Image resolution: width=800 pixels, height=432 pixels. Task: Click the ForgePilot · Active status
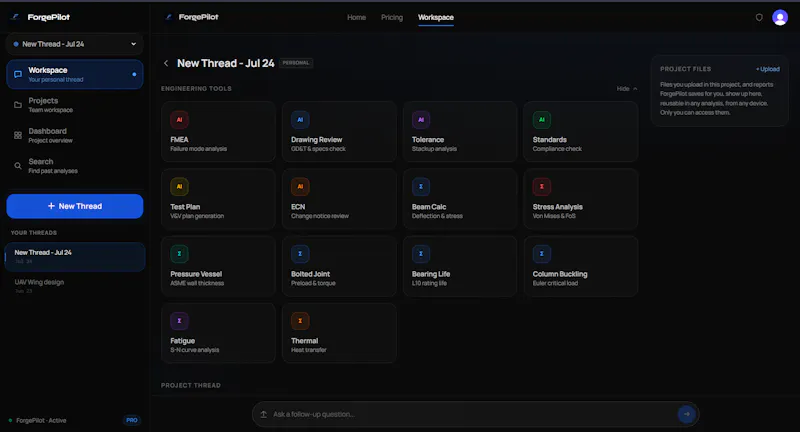[38, 421]
